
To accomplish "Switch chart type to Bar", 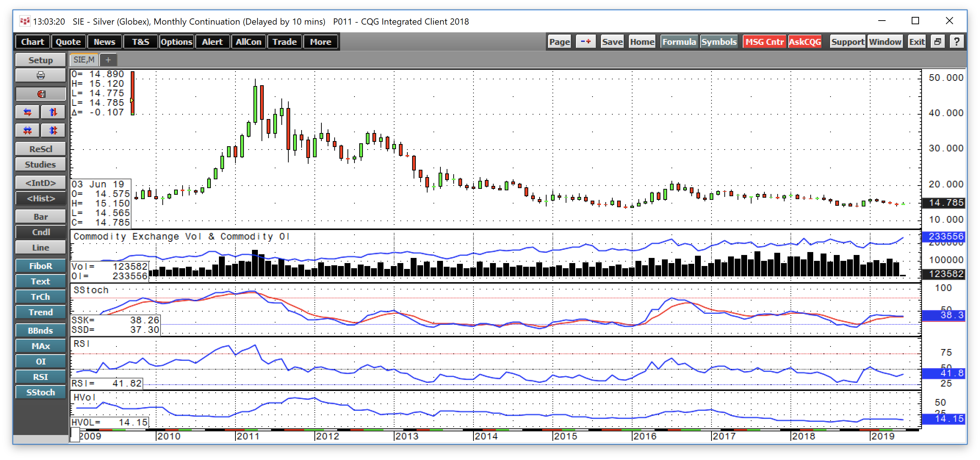I will pyautogui.click(x=41, y=216).
